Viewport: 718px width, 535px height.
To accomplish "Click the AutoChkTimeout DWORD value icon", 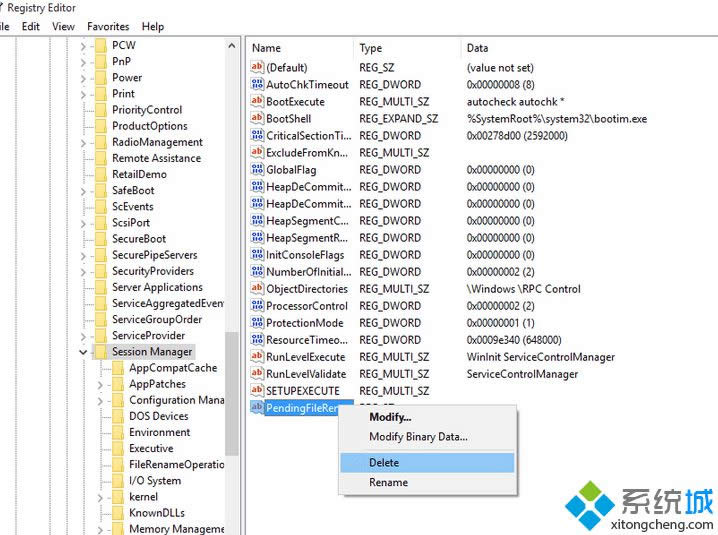I will [x=257, y=85].
